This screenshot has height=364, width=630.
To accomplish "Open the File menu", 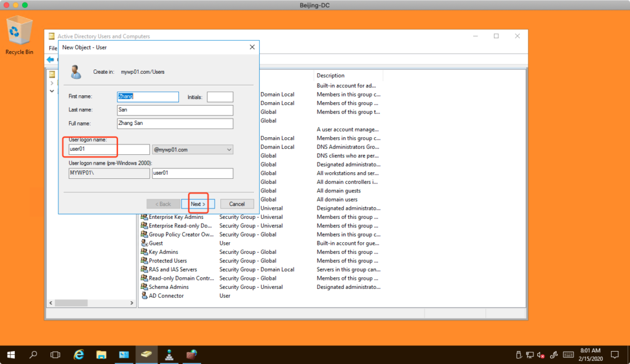I will click(53, 48).
